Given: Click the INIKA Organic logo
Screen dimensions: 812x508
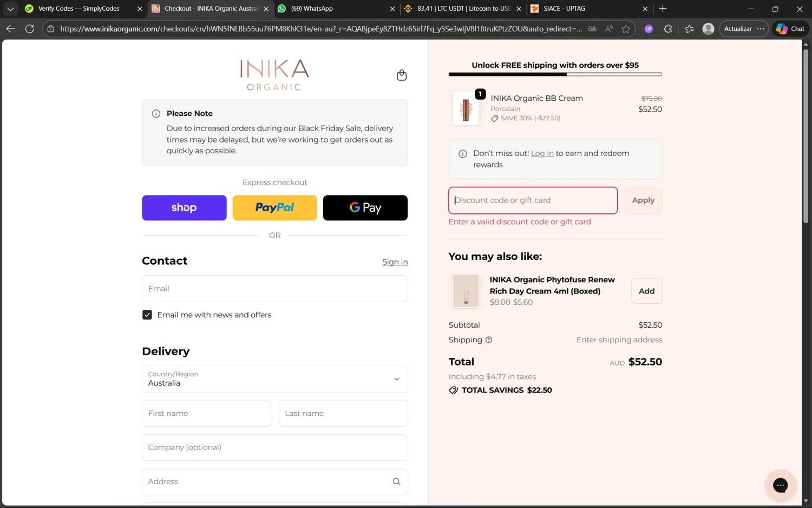Looking at the screenshot, I should (x=274, y=75).
